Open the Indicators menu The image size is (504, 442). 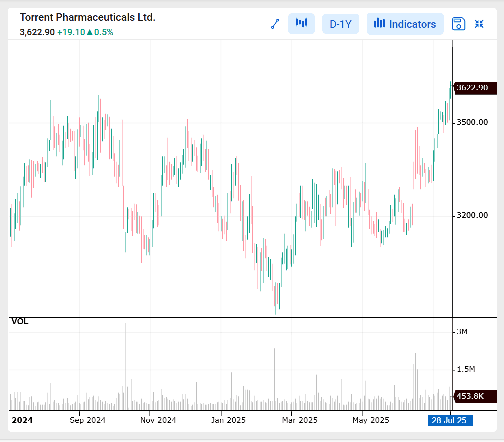click(x=405, y=24)
